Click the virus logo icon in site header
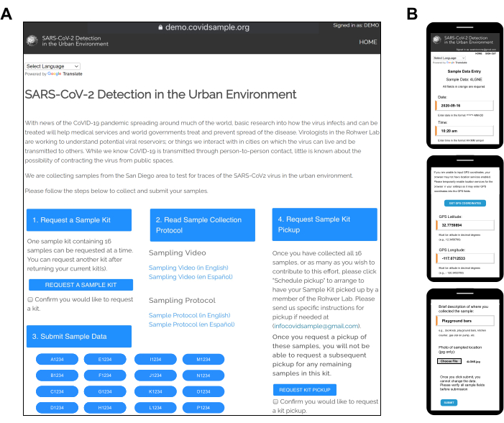This screenshot has width=504, height=423. tap(32, 40)
